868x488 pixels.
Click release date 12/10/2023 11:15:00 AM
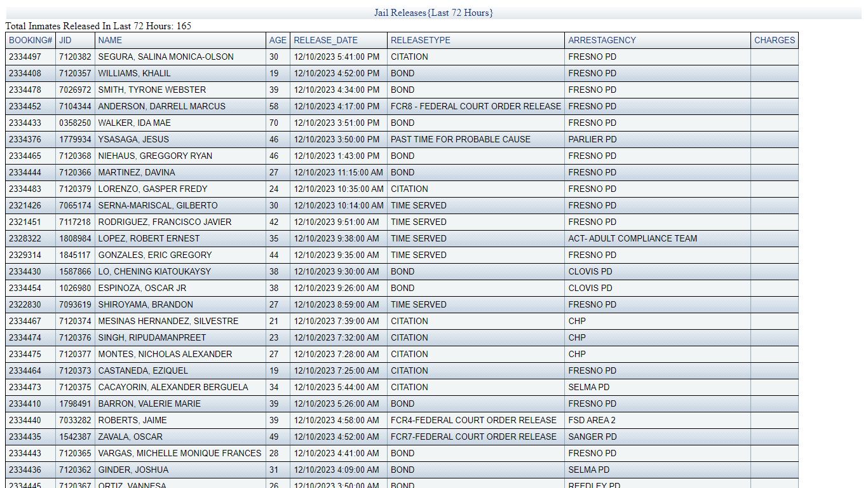point(339,172)
